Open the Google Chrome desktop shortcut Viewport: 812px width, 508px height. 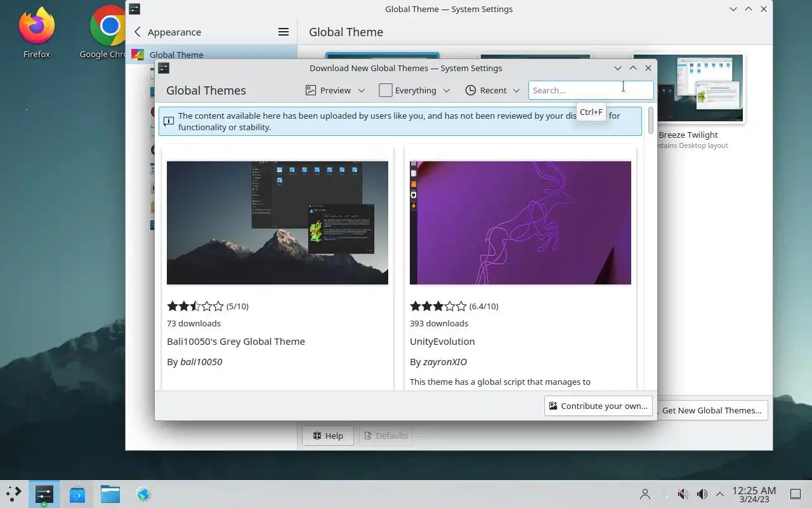105,34
